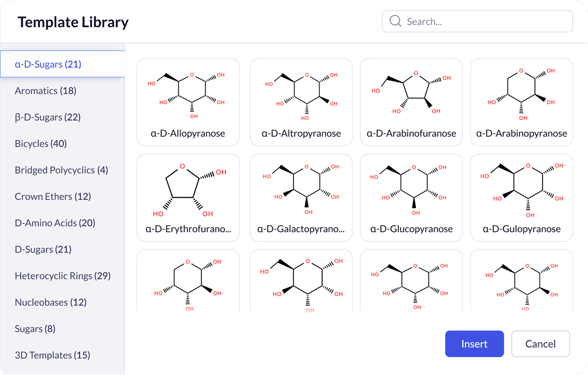Pick the α-D-Arabinofuranose template

(411, 101)
